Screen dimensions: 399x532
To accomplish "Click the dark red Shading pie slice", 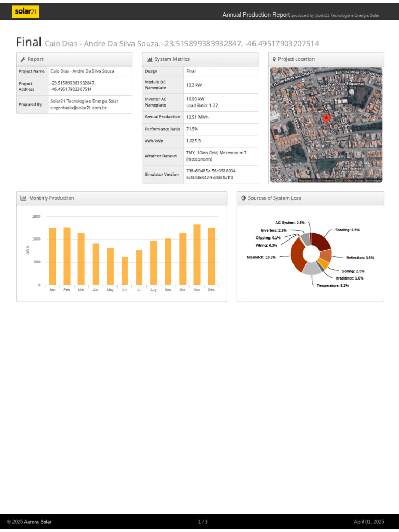I will point(321,241).
